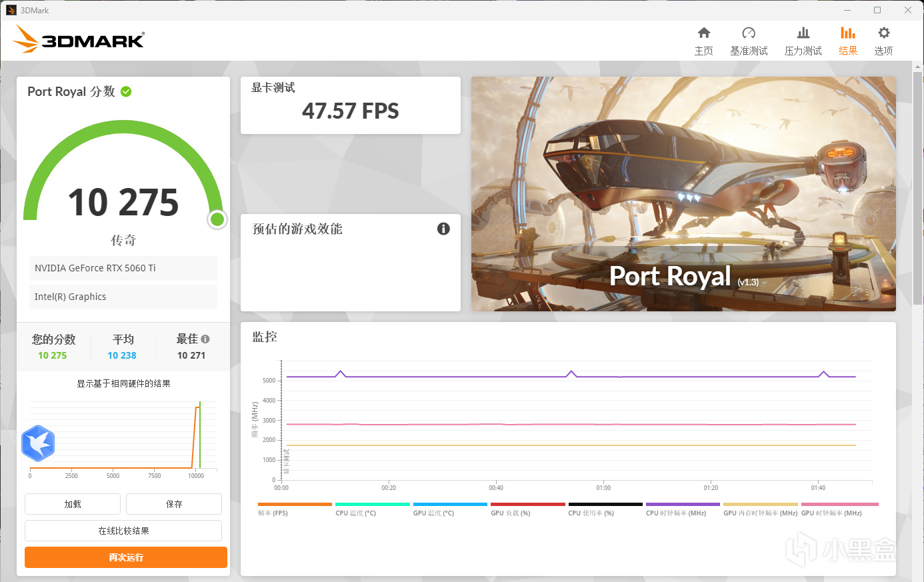The height and width of the screenshot is (582, 924).
Task: Click the best score 10 271
Action: (x=191, y=355)
